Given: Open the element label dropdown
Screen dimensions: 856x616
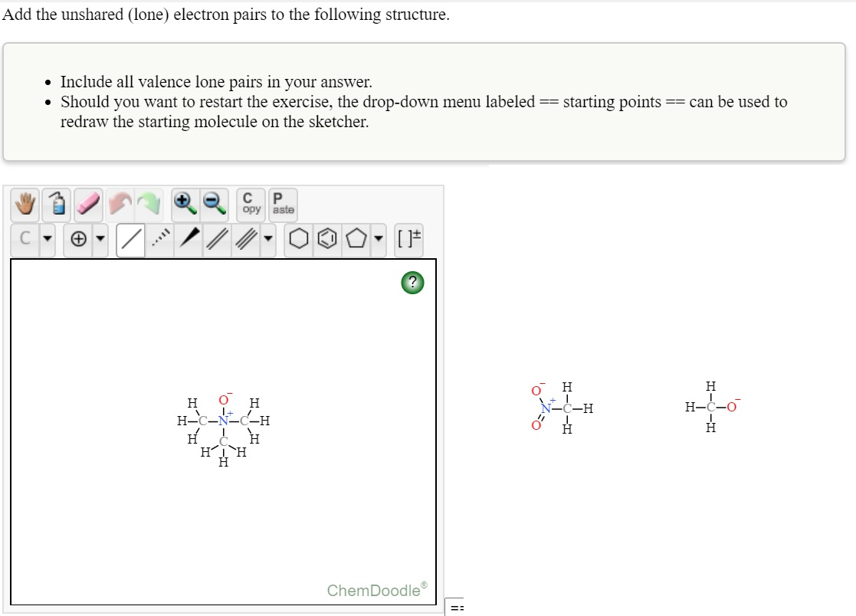Looking at the screenshot, I should pyautogui.click(x=48, y=238).
